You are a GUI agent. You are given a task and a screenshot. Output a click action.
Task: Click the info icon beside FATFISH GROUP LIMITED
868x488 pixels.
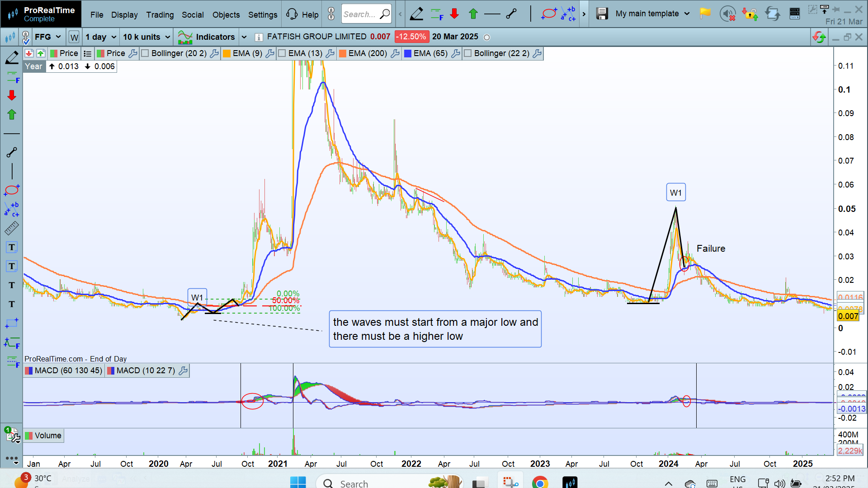click(259, 37)
